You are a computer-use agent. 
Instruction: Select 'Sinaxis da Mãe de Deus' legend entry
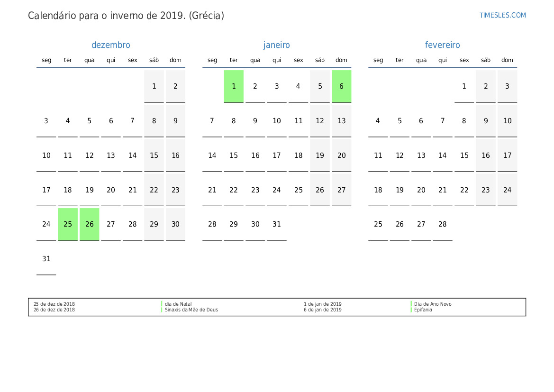coord(191,310)
